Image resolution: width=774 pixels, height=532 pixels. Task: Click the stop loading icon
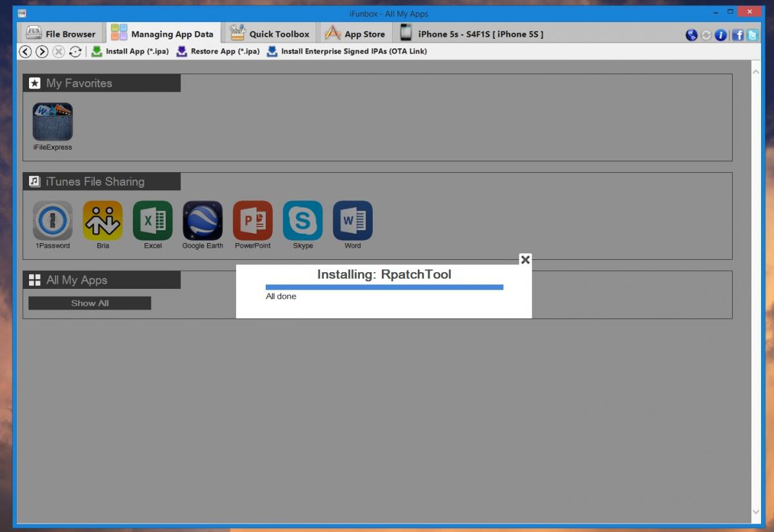pos(59,52)
